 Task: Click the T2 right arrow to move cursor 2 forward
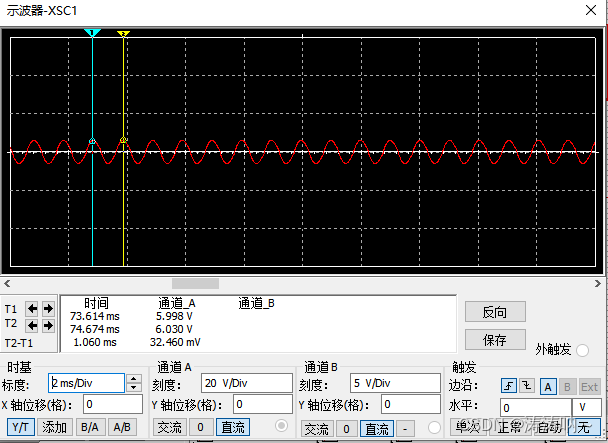coord(48,325)
